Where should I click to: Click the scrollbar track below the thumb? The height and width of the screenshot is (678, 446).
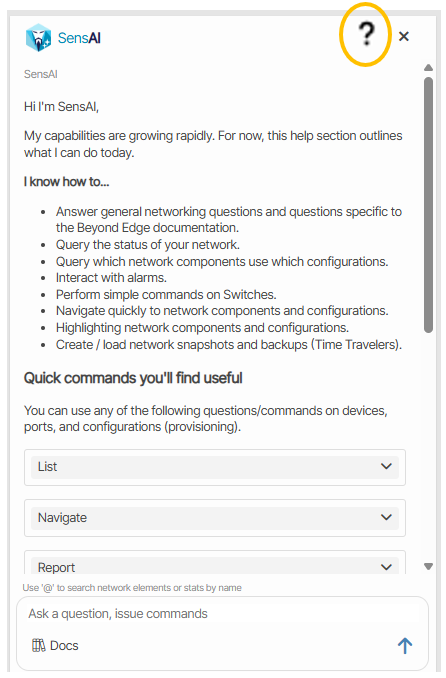(x=428, y=445)
